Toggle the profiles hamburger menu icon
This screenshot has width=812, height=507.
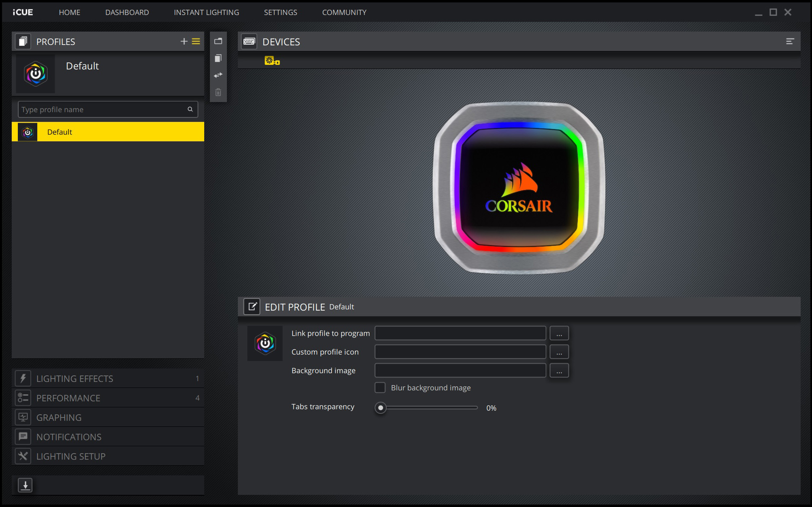(x=196, y=41)
